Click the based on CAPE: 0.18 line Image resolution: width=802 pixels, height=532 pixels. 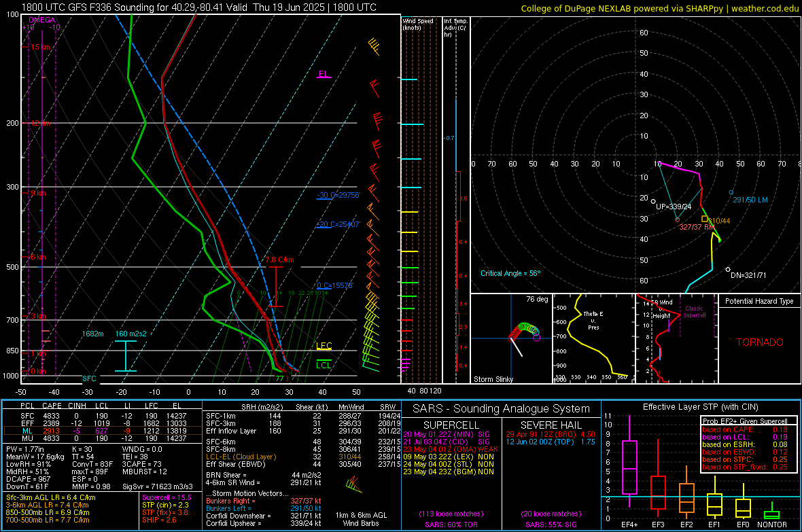745,429
